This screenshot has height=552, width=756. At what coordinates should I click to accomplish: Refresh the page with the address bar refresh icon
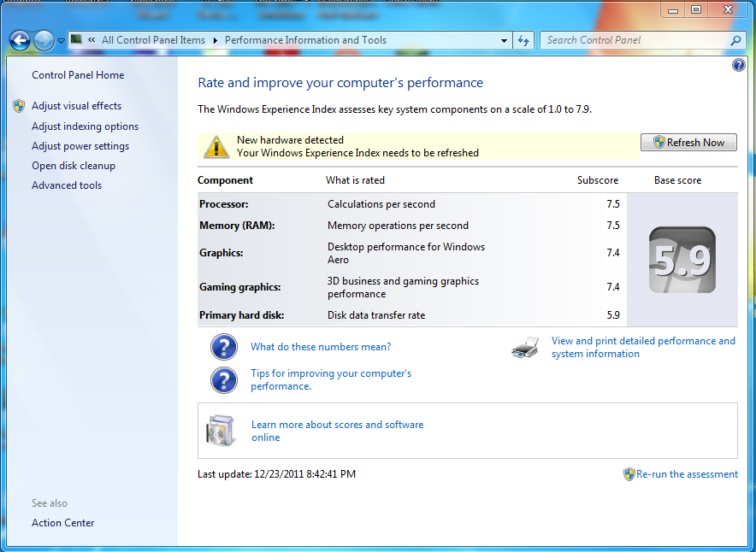coord(523,40)
